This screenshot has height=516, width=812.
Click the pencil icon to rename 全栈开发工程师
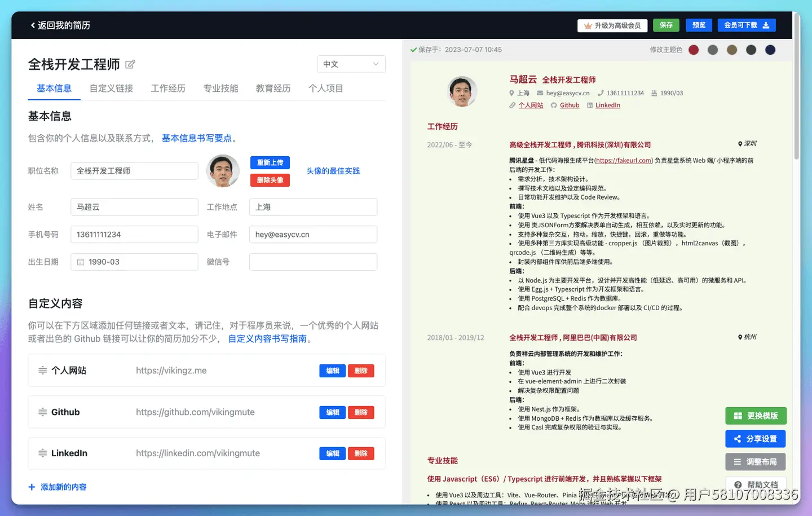[130, 64]
